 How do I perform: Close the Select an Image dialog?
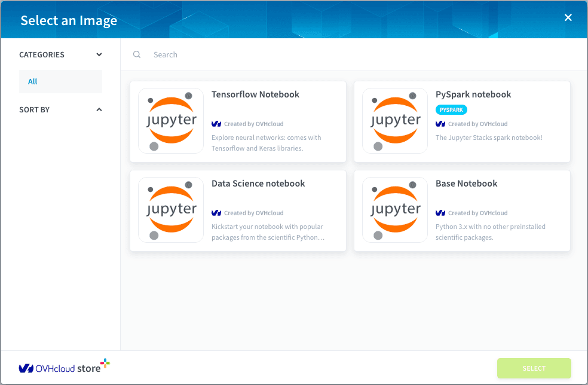tap(568, 18)
